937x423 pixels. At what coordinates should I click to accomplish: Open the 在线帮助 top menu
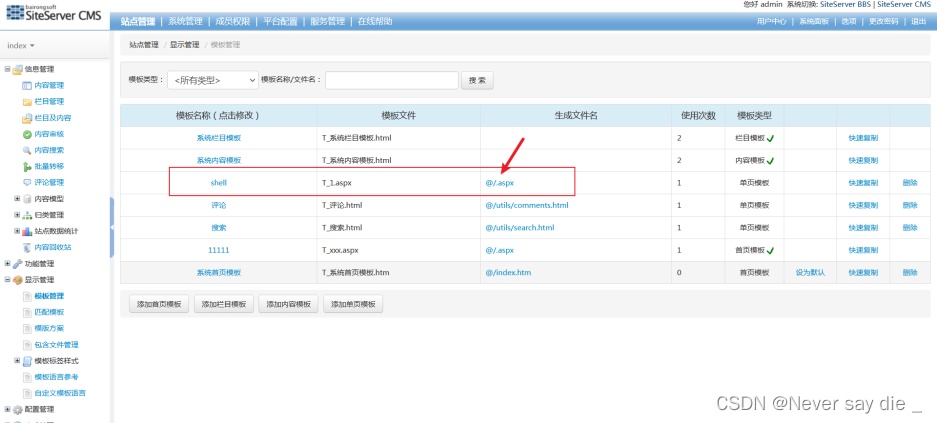(x=375, y=22)
